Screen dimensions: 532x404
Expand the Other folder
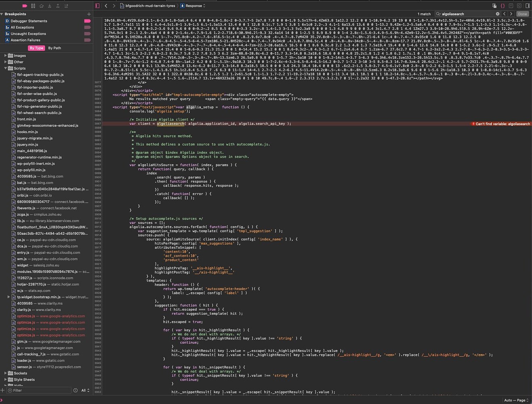point(6,62)
